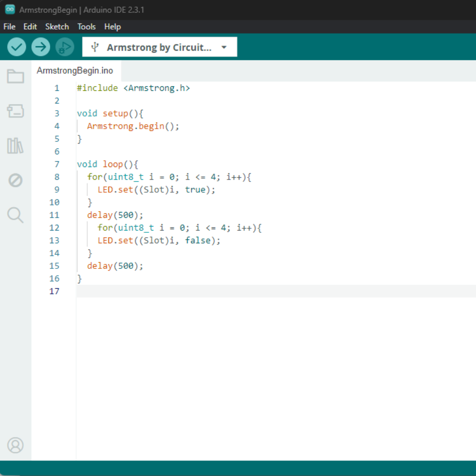Screen dimensions: 476x476
Task: Start a debugging session with the Debug icon
Action: point(64,47)
